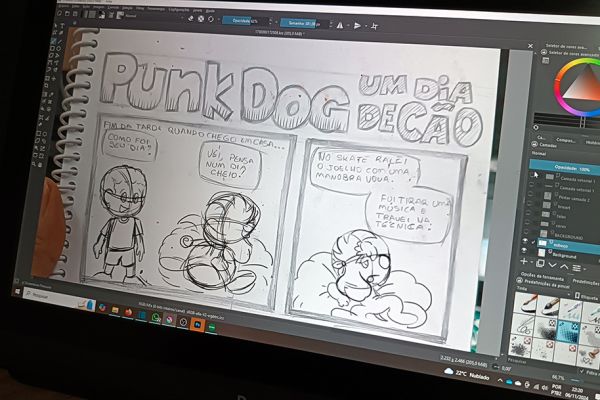Click the POR language indicator
Viewport: 600px width, 400px height.
click(x=557, y=390)
